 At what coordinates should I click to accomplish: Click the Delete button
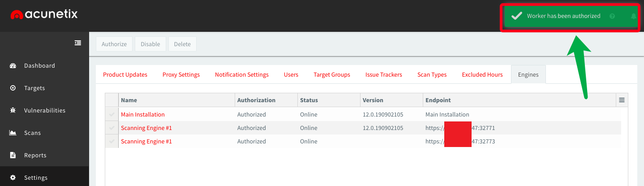point(182,44)
